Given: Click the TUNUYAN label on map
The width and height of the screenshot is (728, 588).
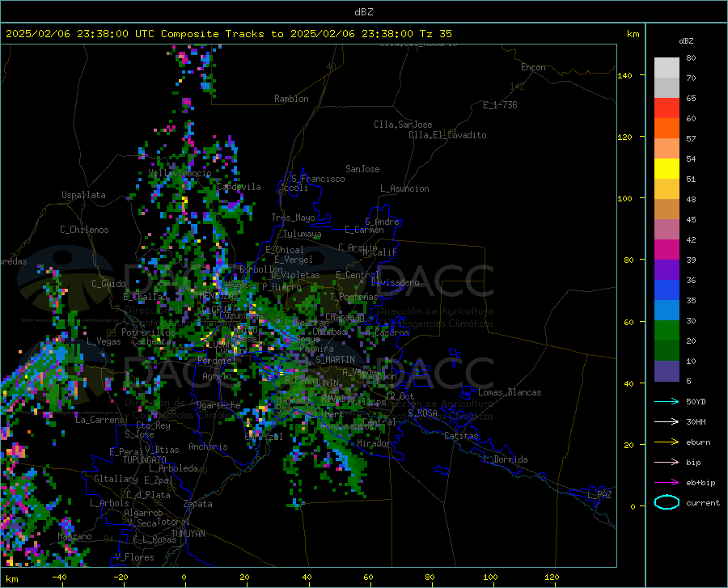Looking at the screenshot, I should [188, 534].
